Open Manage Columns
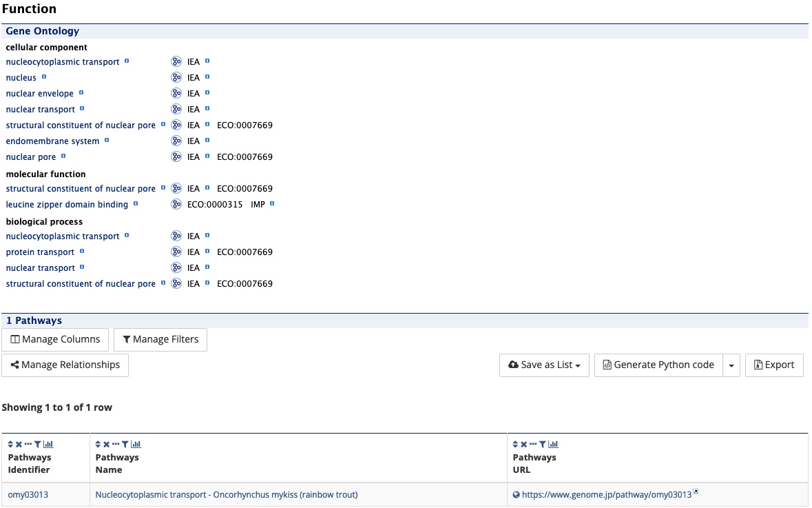The width and height of the screenshot is (812, 508). click(55, 340)
